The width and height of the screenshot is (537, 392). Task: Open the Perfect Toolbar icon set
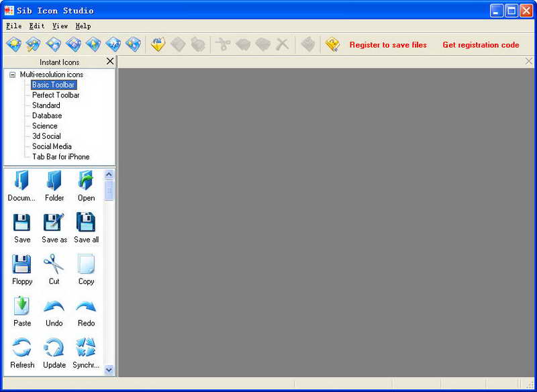(x=56, y=95)
